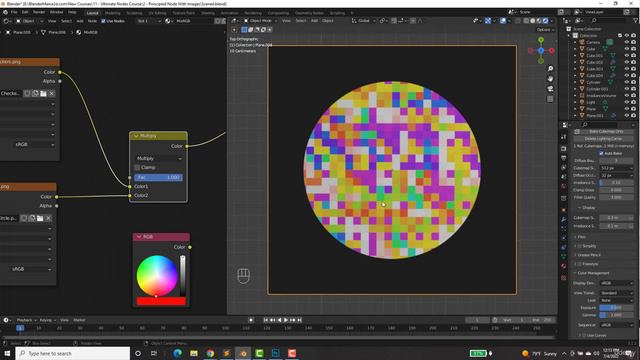Toggle camera view icon in the viewport
The height and width of the screenshot is (360, 640).
coord(550,89)
